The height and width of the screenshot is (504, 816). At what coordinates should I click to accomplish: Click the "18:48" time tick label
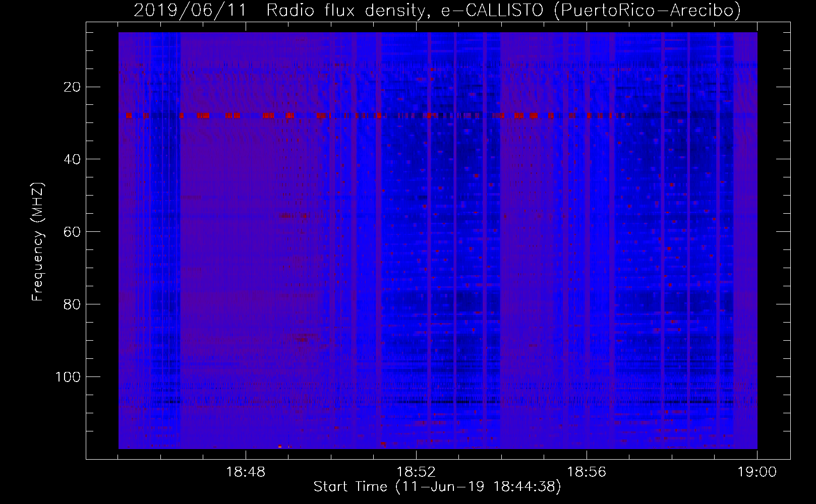tap(245, 473)
